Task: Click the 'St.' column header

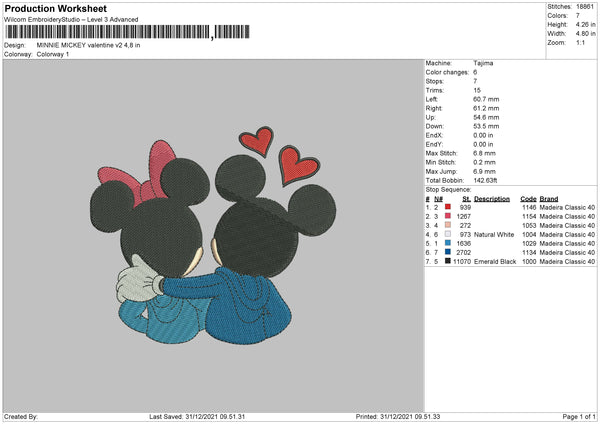Action: 466,199
